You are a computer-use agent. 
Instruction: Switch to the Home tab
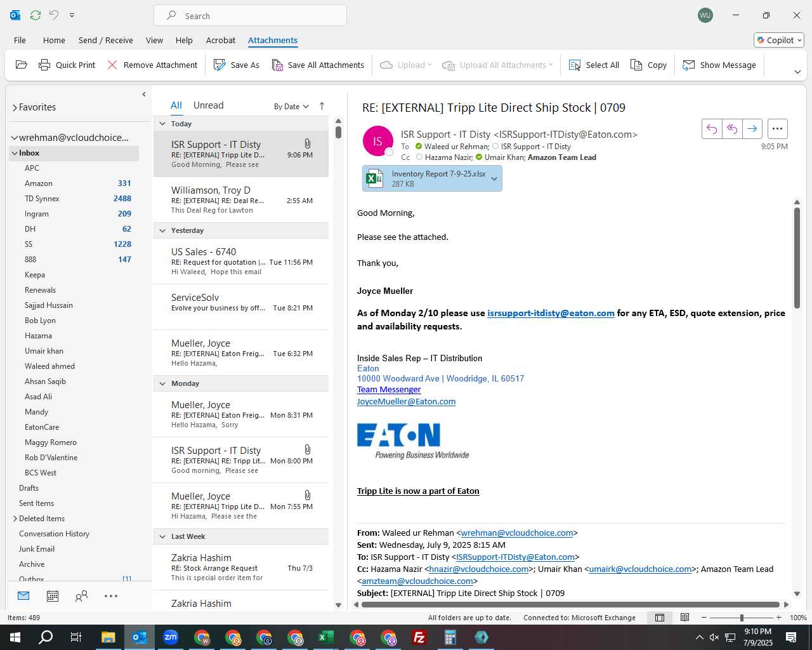54,40
